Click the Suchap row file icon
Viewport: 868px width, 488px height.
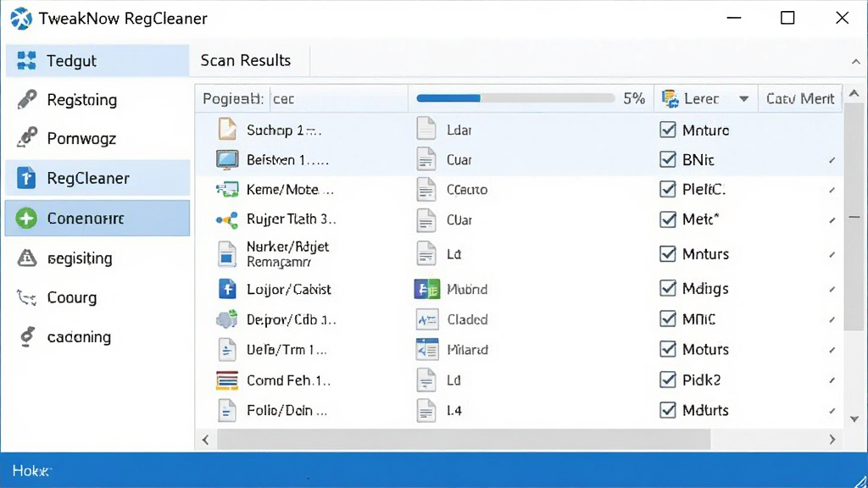(x=227, y=130)
